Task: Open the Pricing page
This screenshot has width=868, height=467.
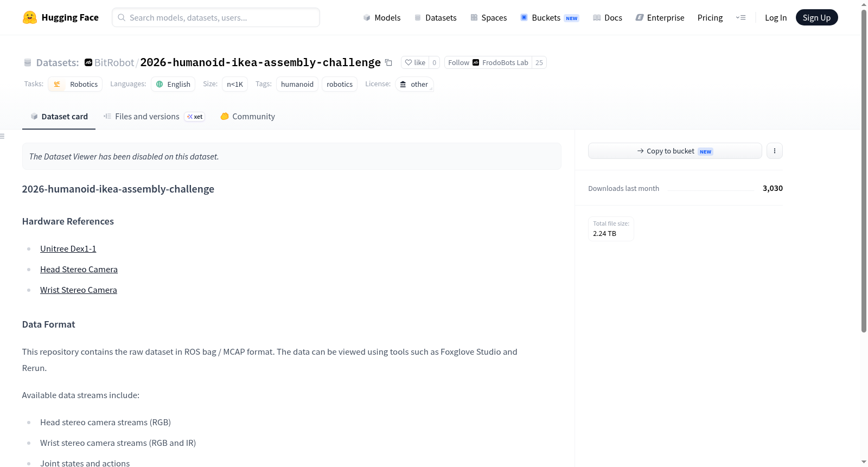Action: (710, 17)
